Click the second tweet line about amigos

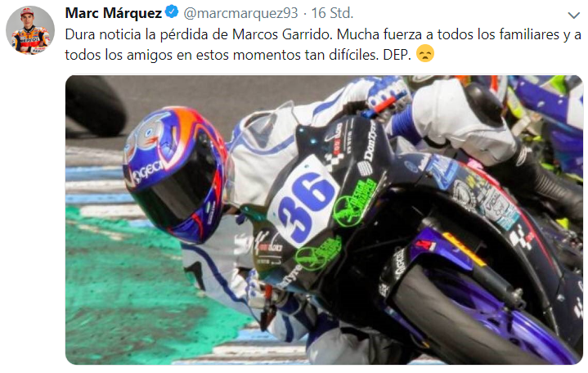pos(238,55)
